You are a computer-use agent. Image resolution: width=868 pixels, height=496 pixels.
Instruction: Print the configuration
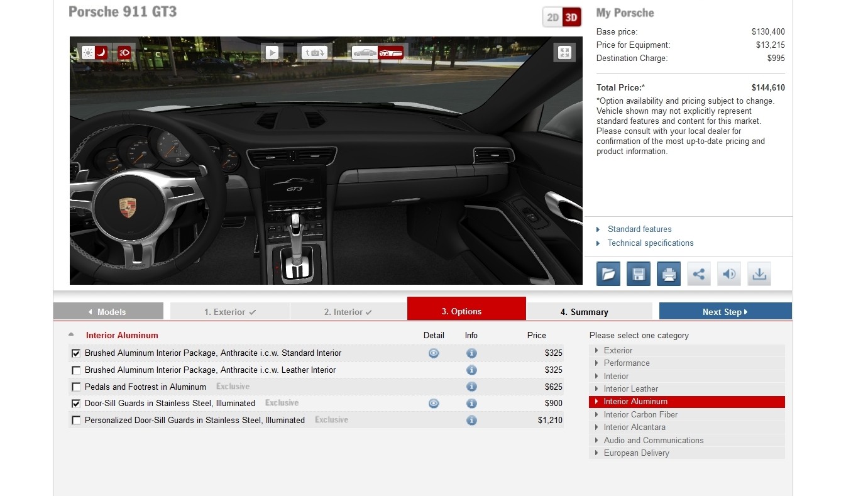(x=669, y=274)
